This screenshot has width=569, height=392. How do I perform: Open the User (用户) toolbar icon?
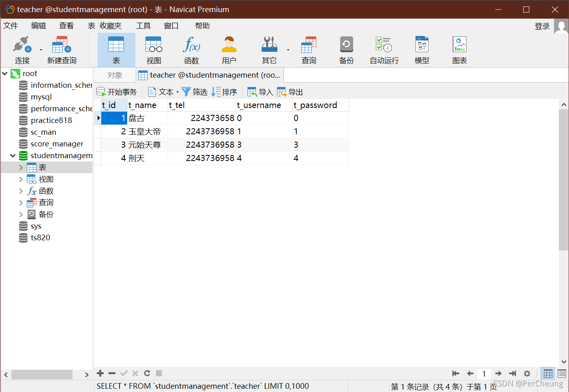[229, 50]
